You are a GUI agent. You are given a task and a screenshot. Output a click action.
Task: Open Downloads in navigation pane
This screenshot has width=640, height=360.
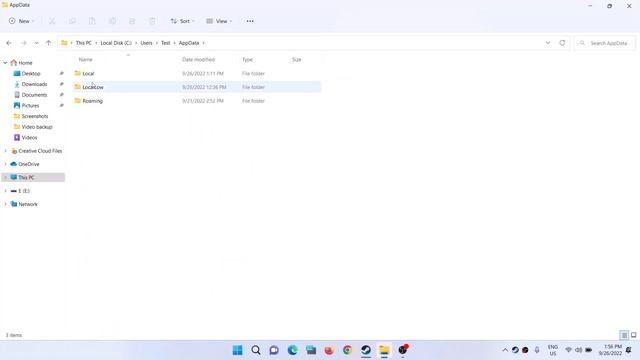tap(34, 84)
